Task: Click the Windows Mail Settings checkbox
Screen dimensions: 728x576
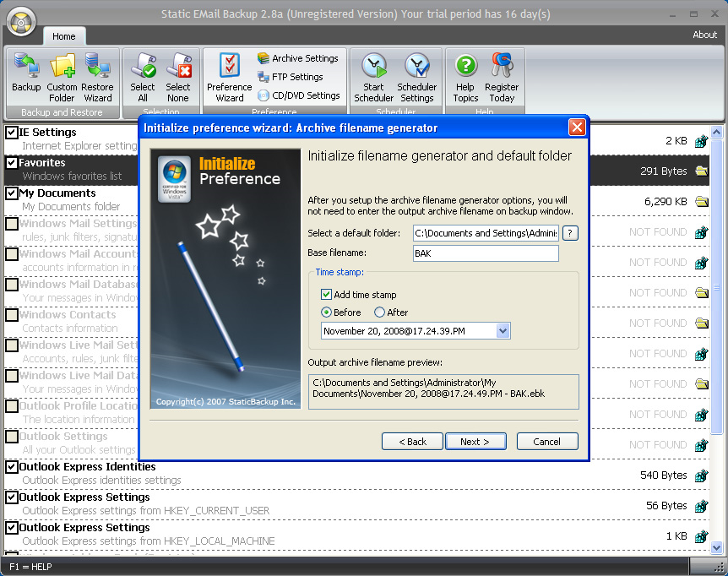Action: click(x=12, y=224)
